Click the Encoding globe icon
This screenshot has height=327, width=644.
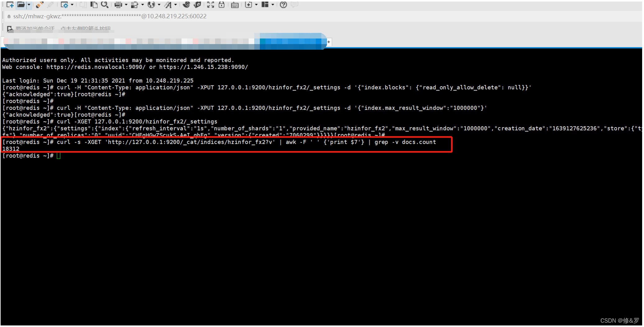(151, 5)
